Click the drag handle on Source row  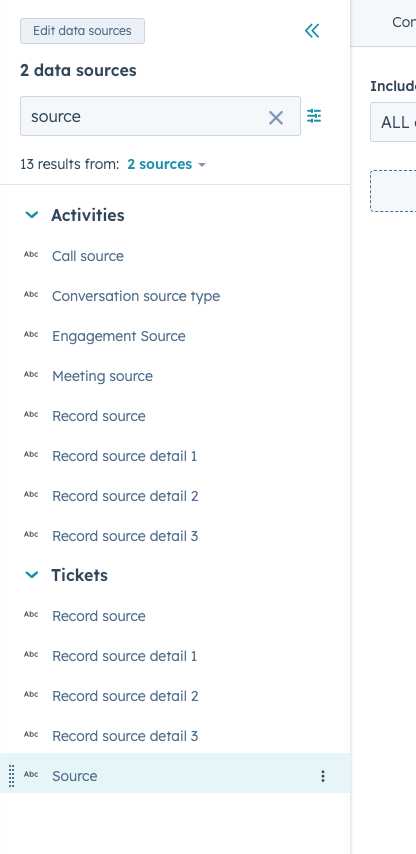[x=12, y=776]
